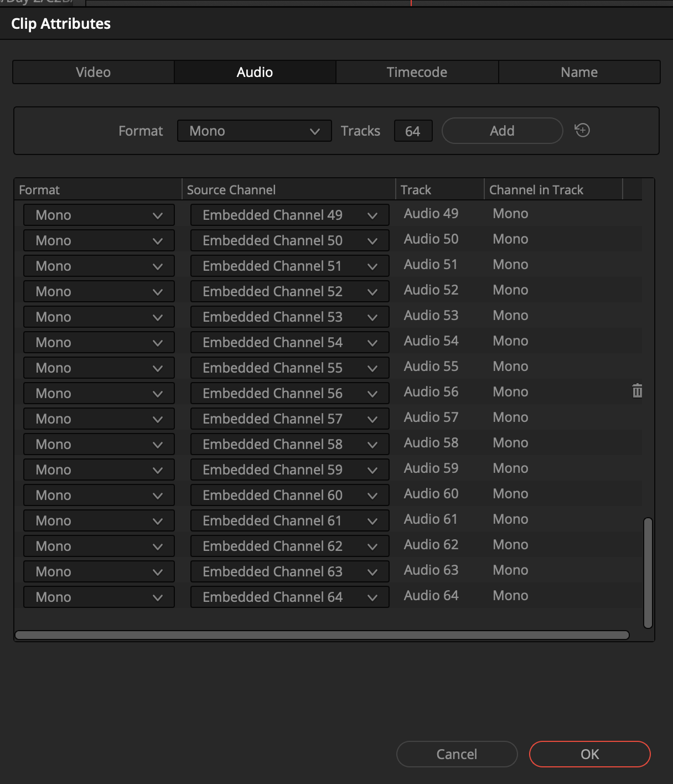Screen dimensions: 673x784
Task: Change source channel for Embedded Channel 58
Action: coord(289,445)
